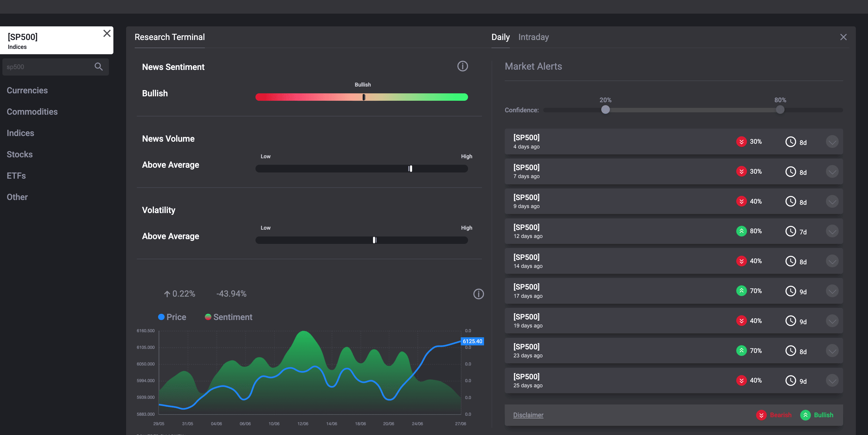Open the price chart info icon
The image size is (868, 435).
click(x=478, y=294)
